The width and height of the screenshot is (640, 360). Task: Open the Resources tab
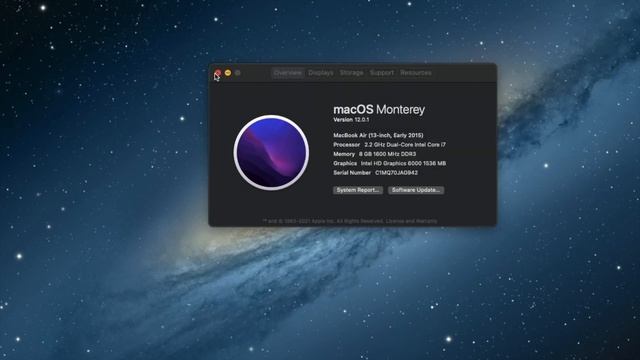(416, 73)
